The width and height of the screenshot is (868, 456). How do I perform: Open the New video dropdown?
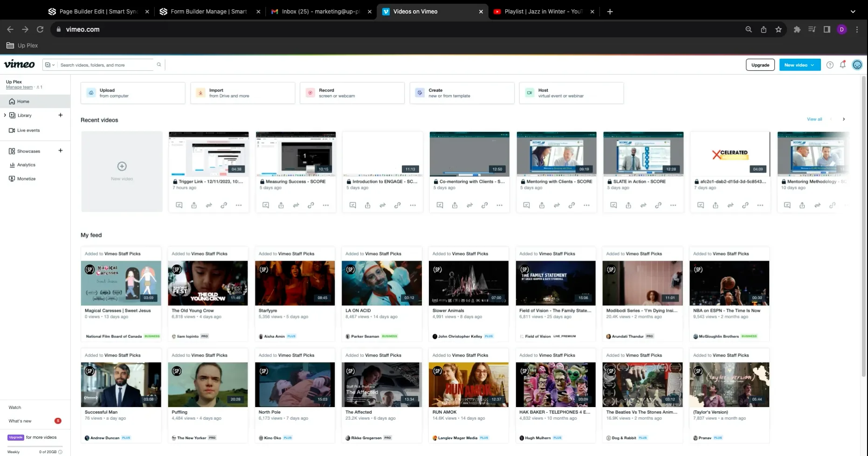(799, 65)
